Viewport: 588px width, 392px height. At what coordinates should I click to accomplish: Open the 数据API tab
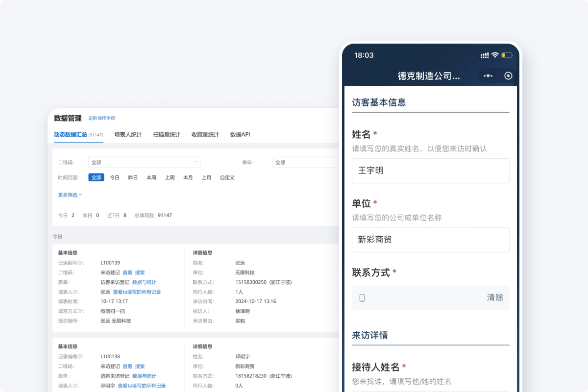tap(239, 134)
